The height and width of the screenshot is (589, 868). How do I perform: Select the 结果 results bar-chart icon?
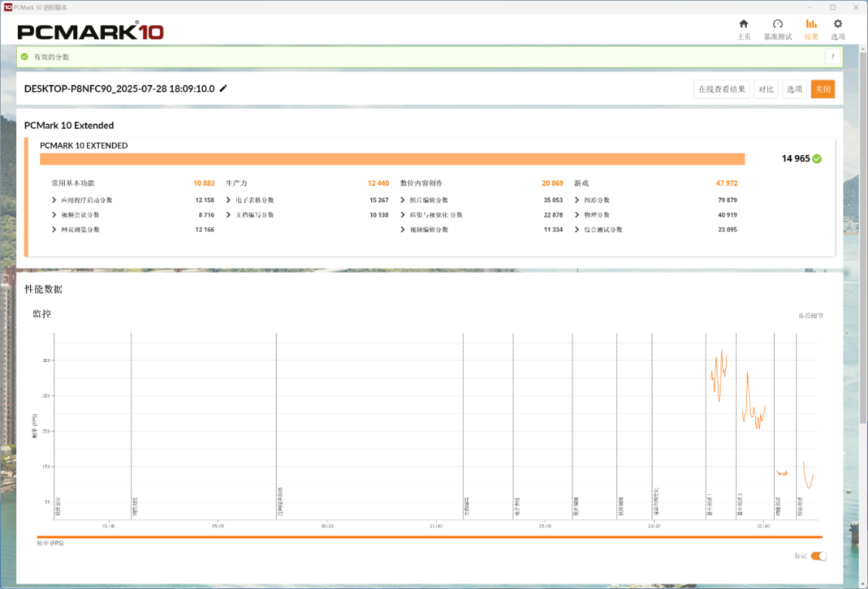pyautogui.click(x=811, y=24)
